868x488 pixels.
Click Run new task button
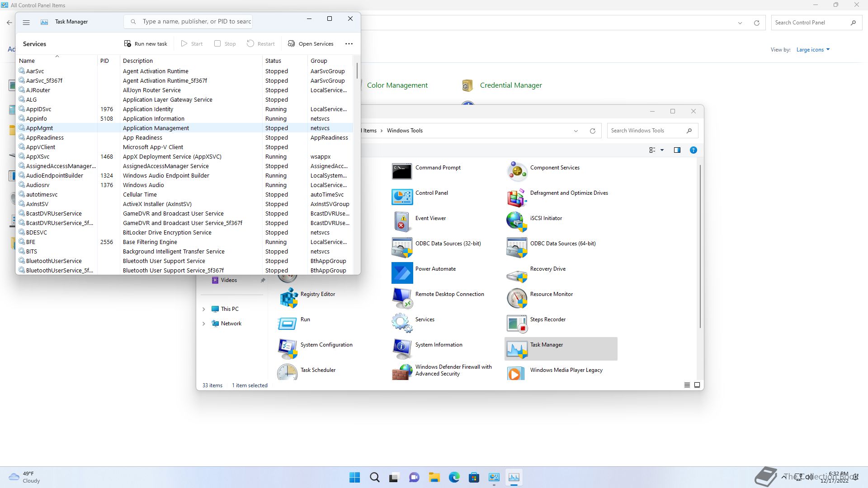(146, 44)
